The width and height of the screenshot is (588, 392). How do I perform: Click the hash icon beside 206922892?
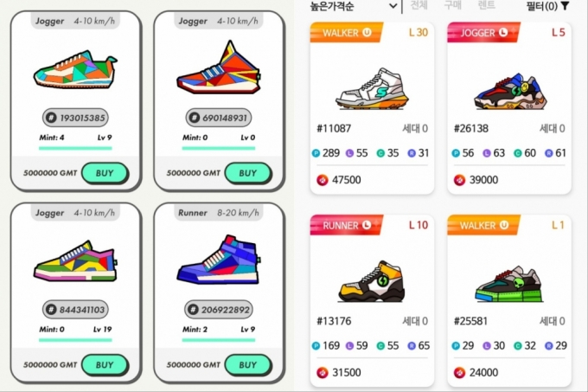[x=193, y=310]
